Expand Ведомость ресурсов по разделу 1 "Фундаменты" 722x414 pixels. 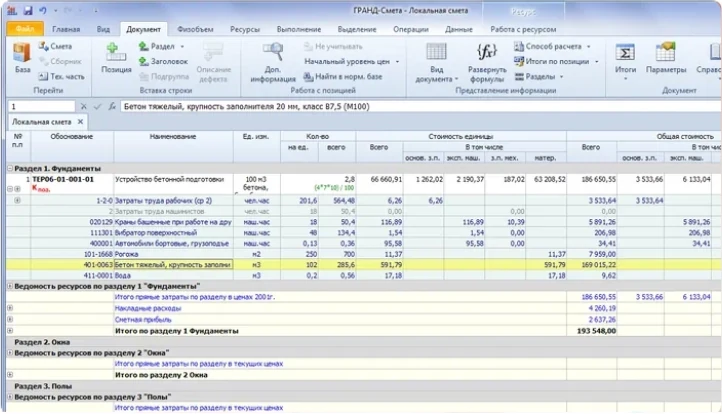click(10, 286)
